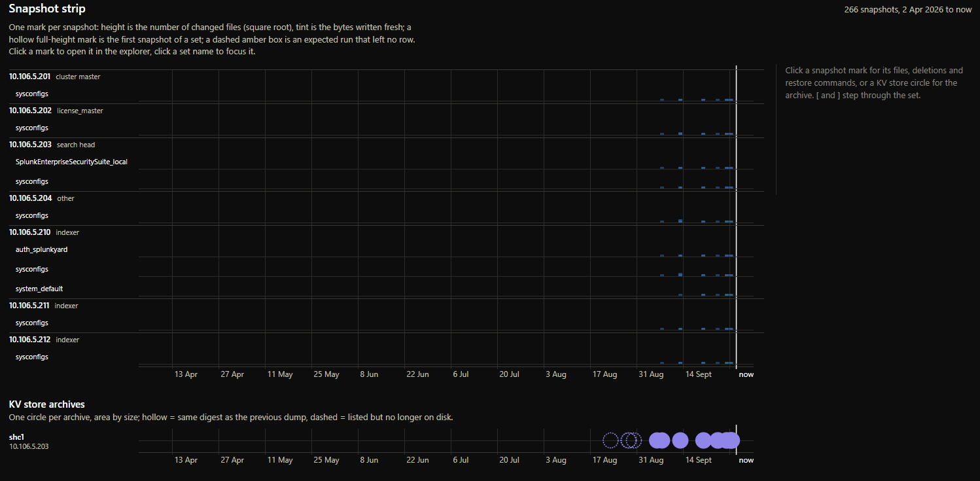
Task: Open earliest snapshot mark in 10.106.5.202 sysconfigs row
Action: click(662, 134)
